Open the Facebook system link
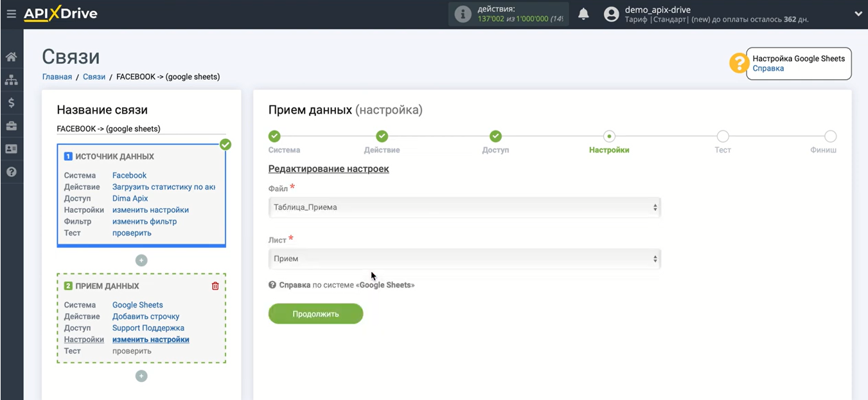The image size is (868, 400). coord(129,175)
